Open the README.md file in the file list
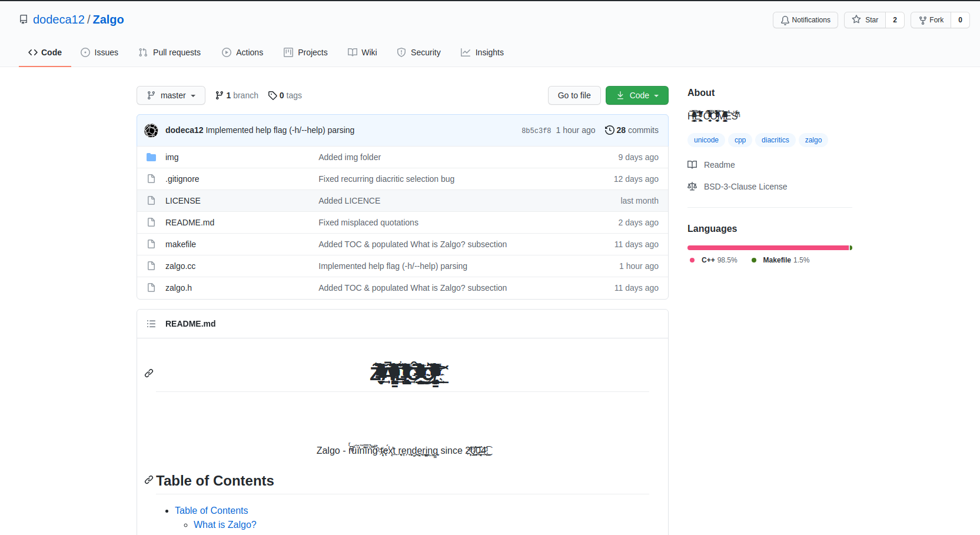Image resolution: width=980 pixels, height=535 pixels. tap(190, 222)
